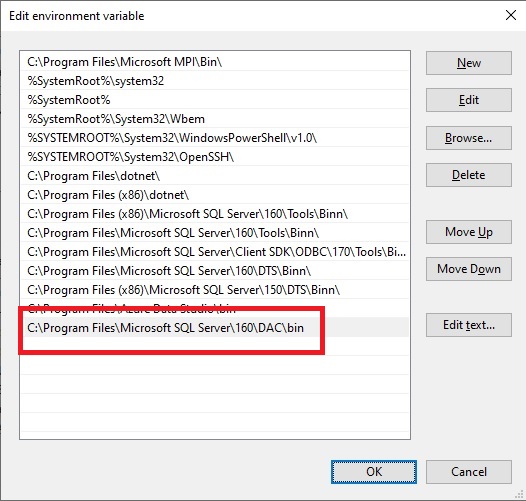Select the 160\DAC\bin path entry
Viewport: 526px width, 501px height.
coord(215,328)
